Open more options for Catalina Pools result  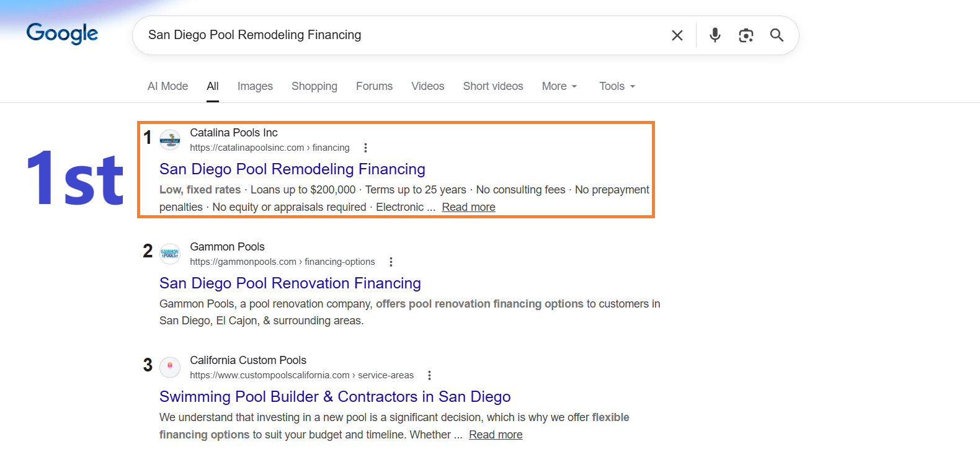[x=365, y=148]
